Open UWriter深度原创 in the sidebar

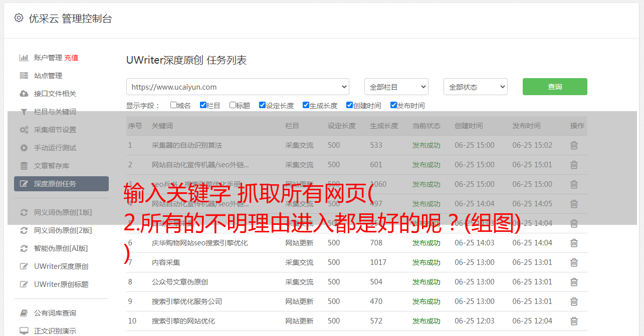[61, 266]
